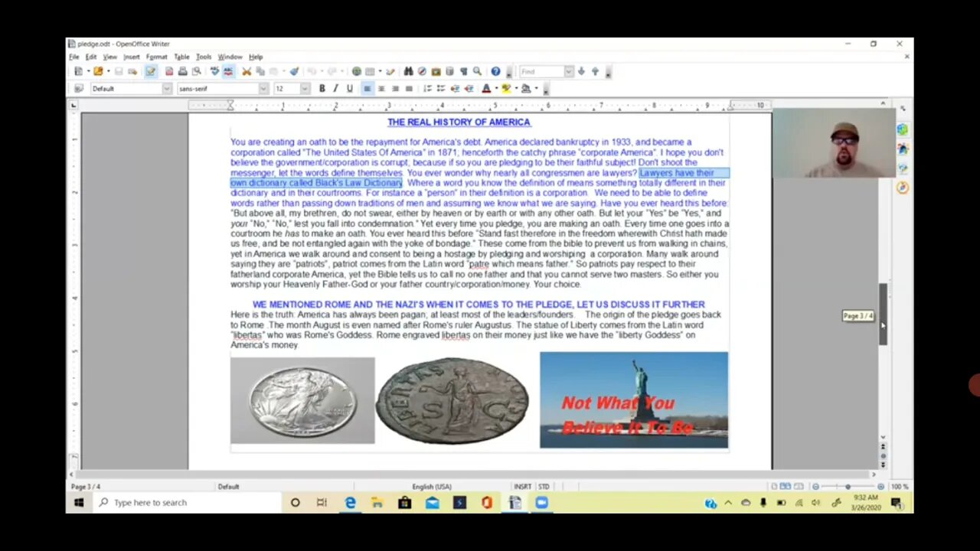Open the Table menu
The width and height of the screenshot is (980, 551).
181,57
